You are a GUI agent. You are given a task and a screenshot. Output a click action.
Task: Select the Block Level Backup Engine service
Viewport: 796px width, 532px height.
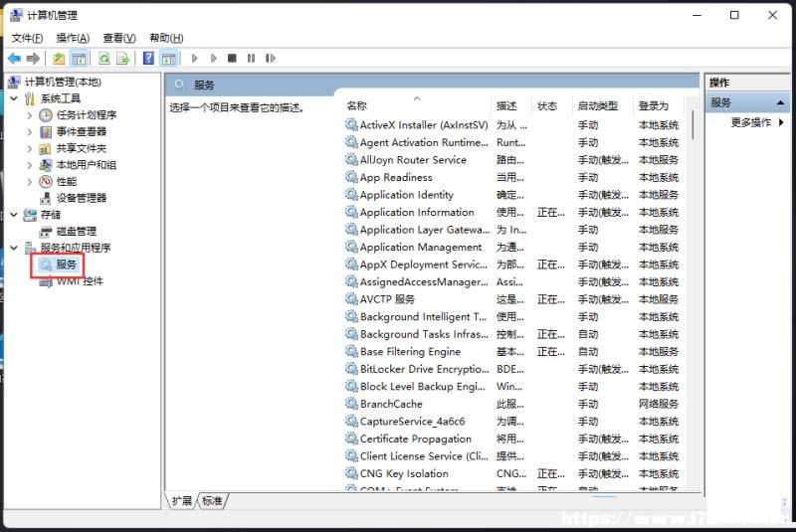click(422, 387)
